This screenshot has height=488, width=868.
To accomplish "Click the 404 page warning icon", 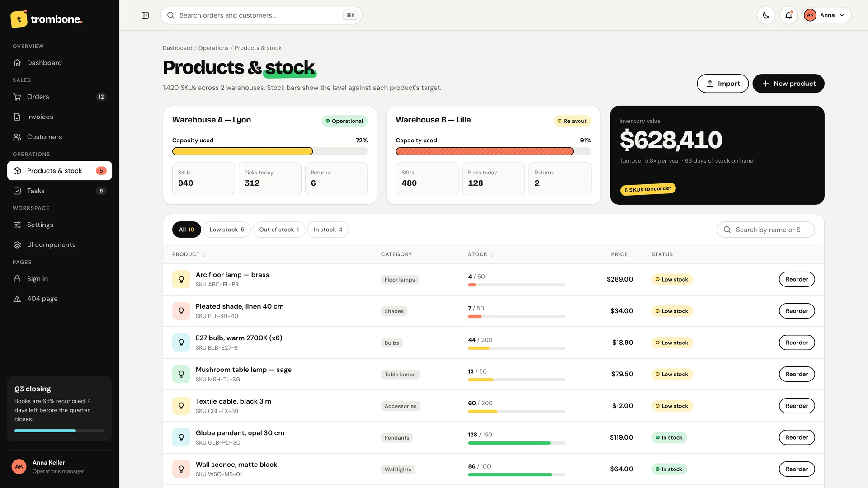I will point(17,299).
